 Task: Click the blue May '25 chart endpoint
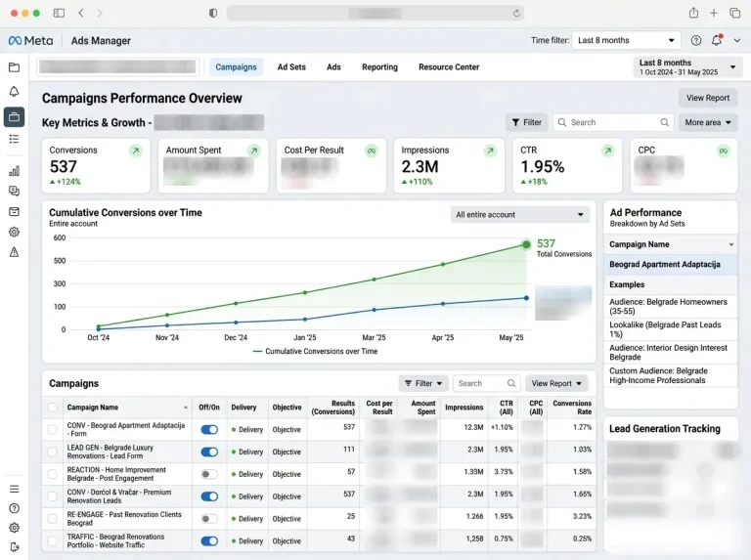(526, 298)
